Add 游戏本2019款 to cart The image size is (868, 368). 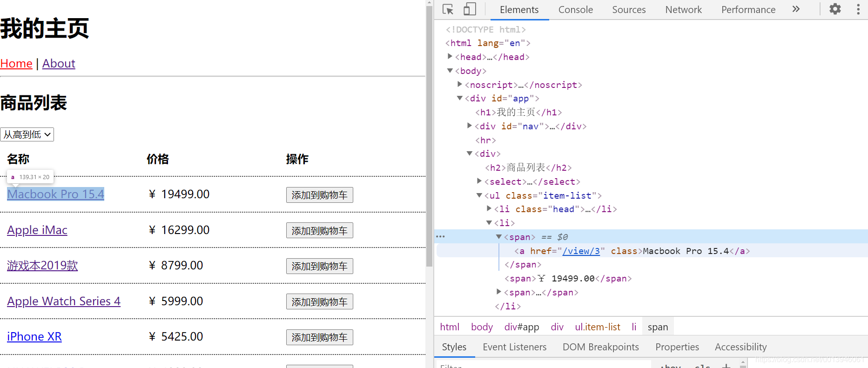[x=320, y=266]
